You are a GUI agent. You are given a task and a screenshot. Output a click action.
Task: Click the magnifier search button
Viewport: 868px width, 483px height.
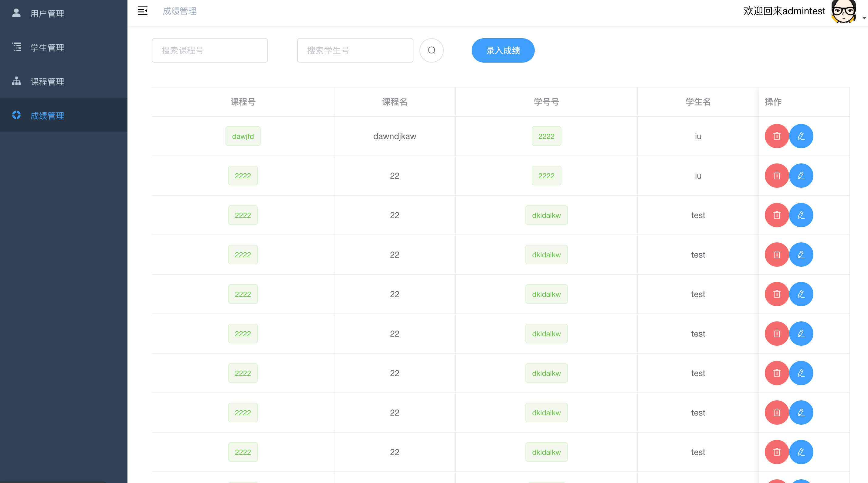point(431,51)
